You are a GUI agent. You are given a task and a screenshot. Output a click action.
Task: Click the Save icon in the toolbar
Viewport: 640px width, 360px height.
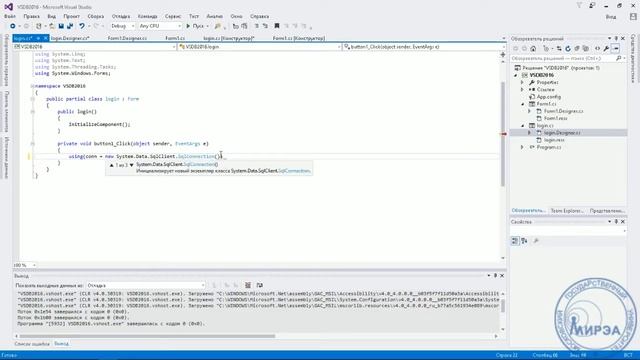pyautogui.click(x=61, y=26)
